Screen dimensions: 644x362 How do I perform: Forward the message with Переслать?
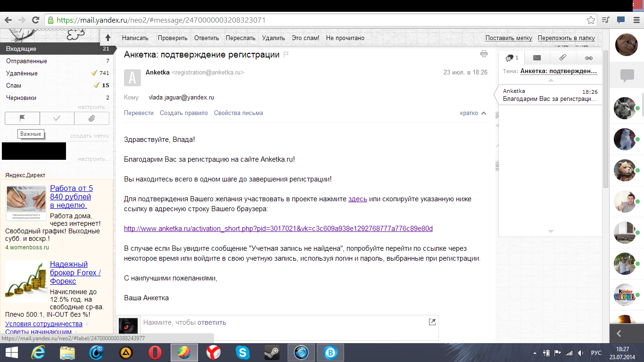(240, 38)
